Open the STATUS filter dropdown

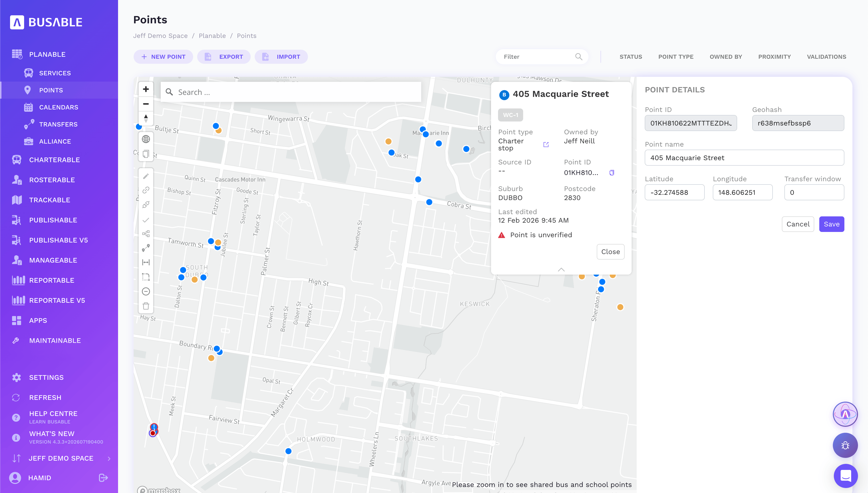coord(630,56)
